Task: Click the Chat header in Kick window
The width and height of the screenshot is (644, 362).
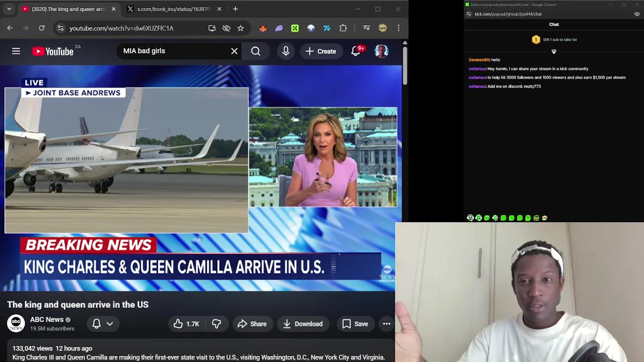Action: coord(554,24)
